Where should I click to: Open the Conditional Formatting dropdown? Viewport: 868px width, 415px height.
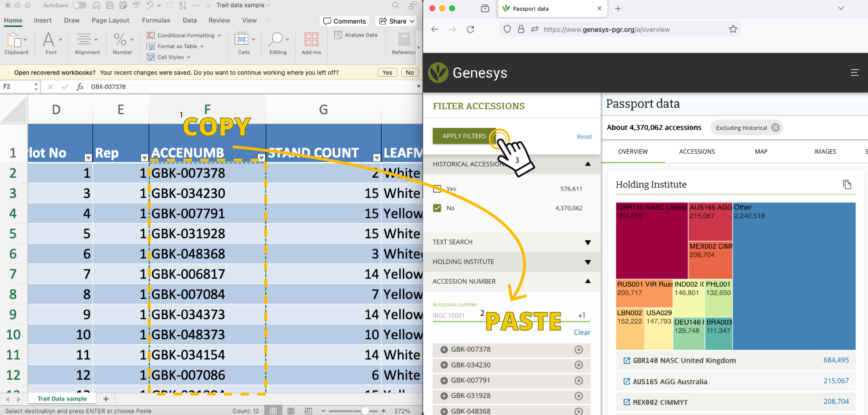click(184, 35)
